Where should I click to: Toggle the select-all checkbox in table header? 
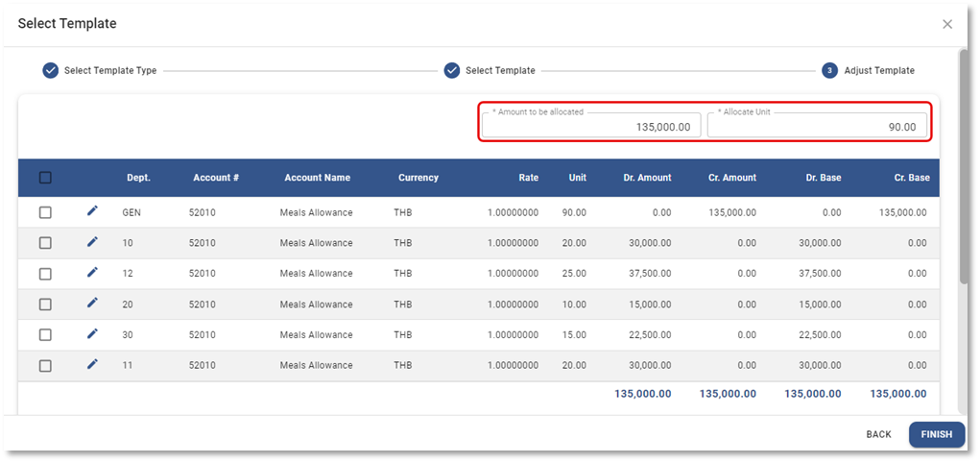pyautogui.click(x=45, y=178)
